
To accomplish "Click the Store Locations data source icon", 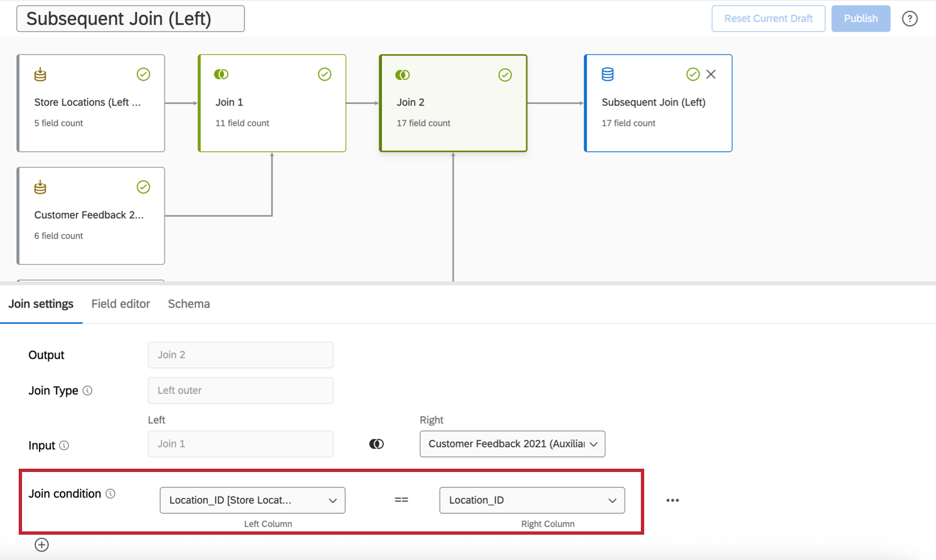I will 40,74.
